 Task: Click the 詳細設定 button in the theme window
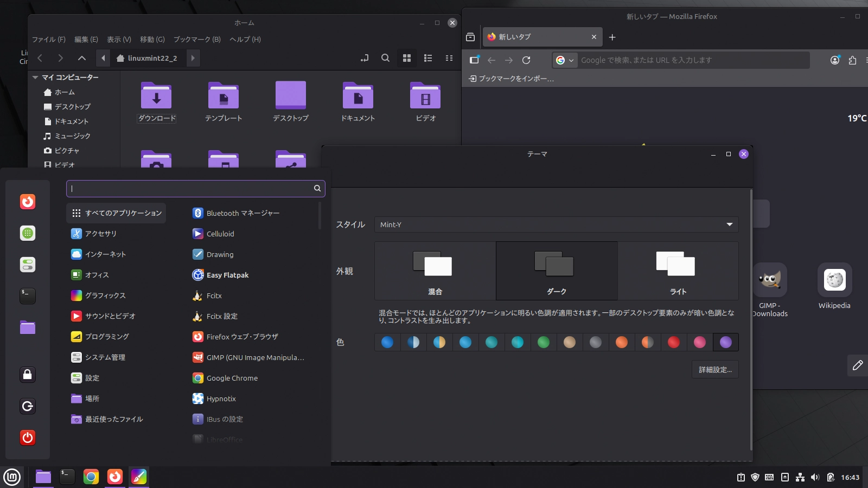[715, 369]
